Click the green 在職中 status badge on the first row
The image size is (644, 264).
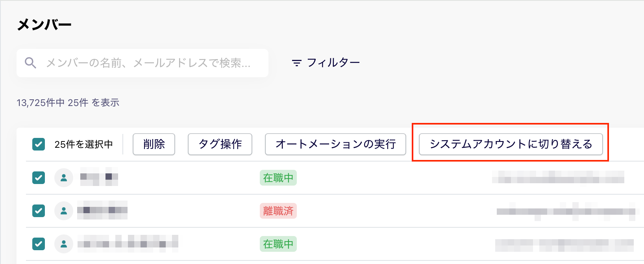coord(278,178)
